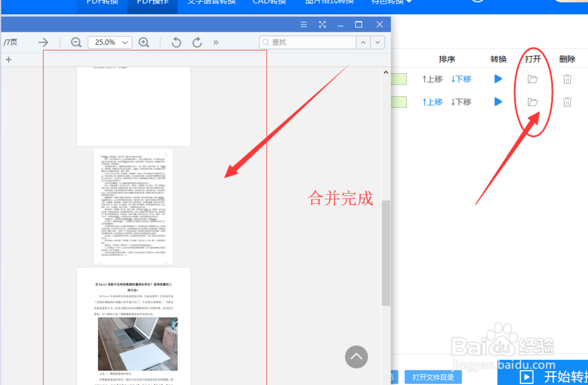Open folder location of the second file
Viewport: 588px width, 385px height.
tap(533, 101)
